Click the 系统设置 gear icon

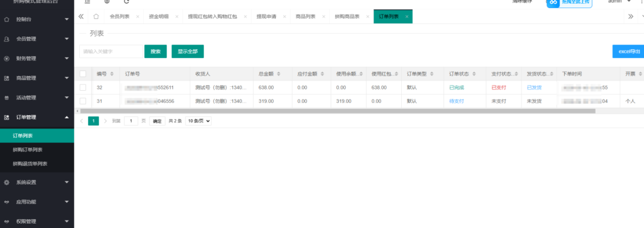point(6,182)
